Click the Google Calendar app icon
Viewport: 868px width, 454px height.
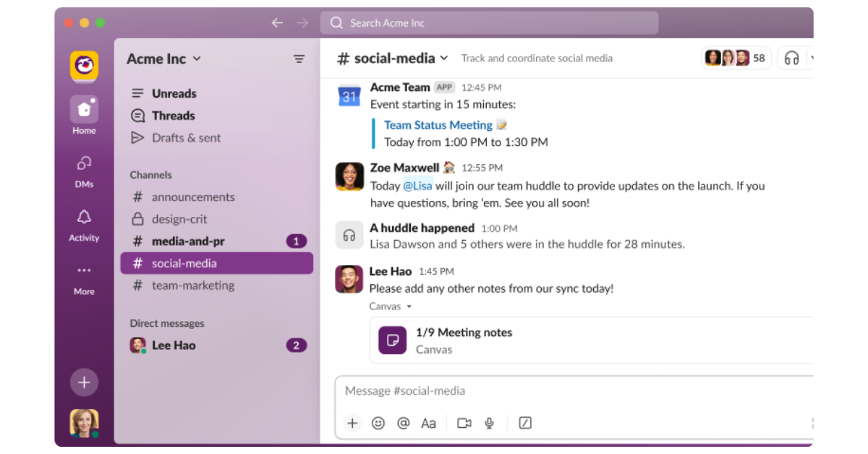(349, 95)
